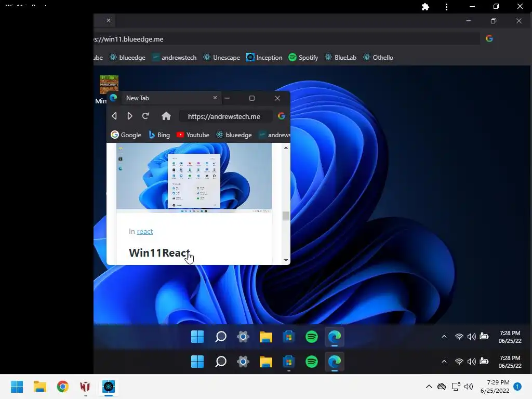532x399 pixels.
Task: Open Settings gear in lower simulated taskbar
Action: pos(243,362)
